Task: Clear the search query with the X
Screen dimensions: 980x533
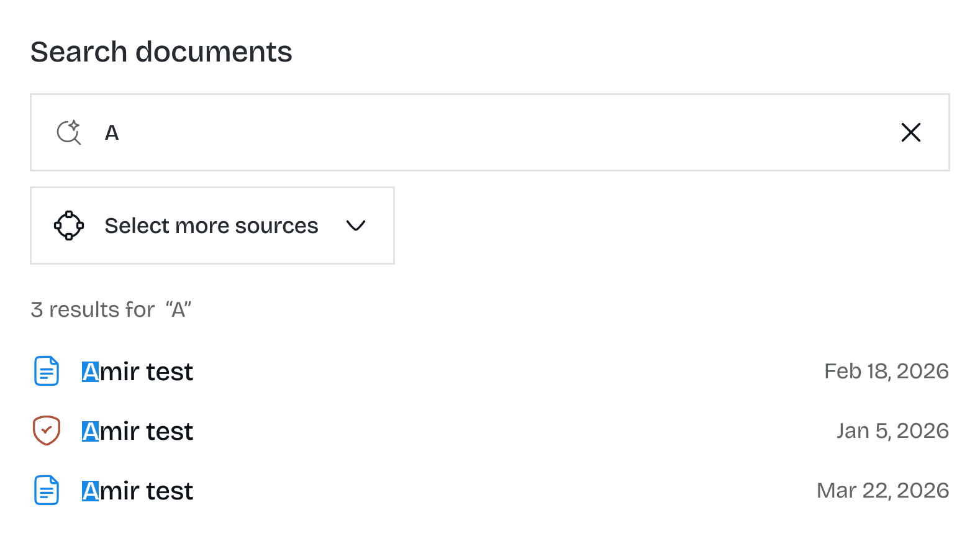Action: pos(910,132)
